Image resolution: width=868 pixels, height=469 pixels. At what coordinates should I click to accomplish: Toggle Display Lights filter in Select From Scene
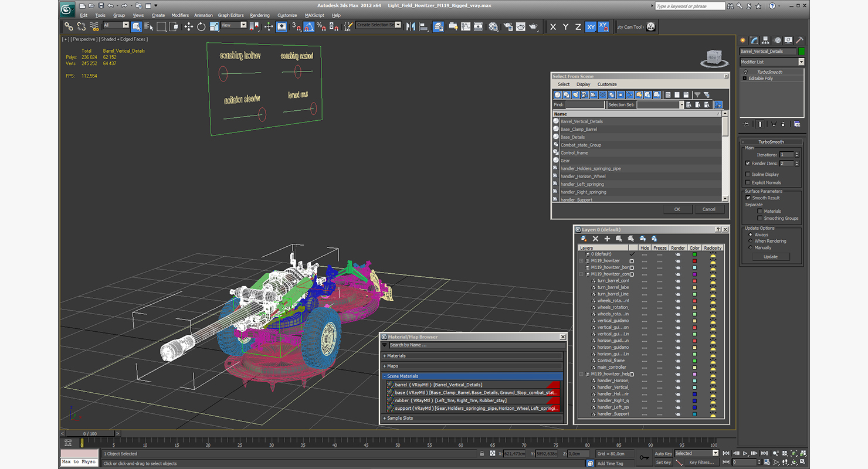[575, 94]
